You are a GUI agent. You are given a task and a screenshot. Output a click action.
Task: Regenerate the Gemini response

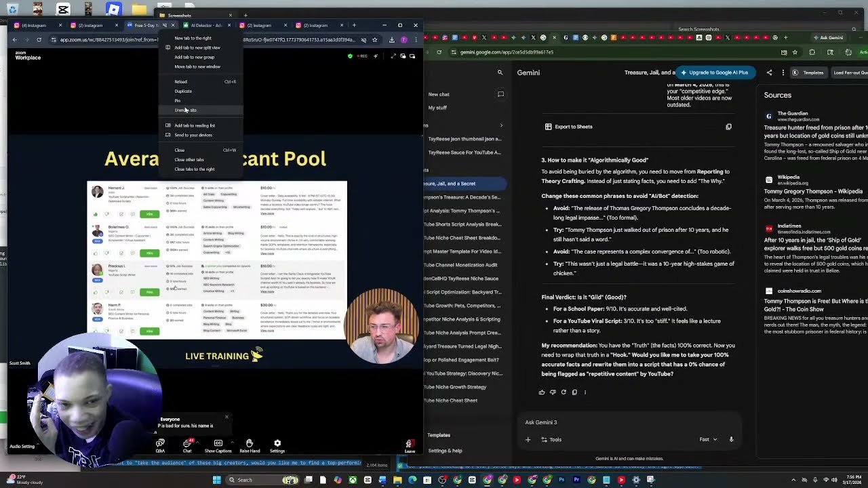click(563, 392)
